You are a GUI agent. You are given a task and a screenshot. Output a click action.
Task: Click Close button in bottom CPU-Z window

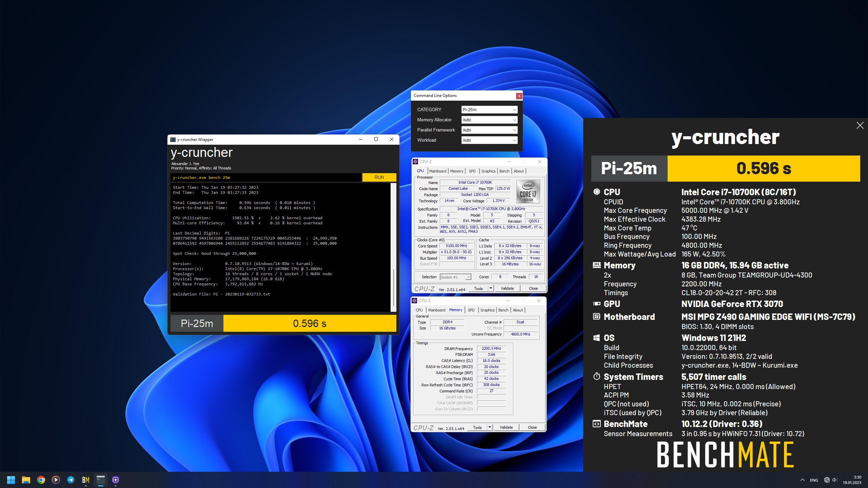coord(532,427)
